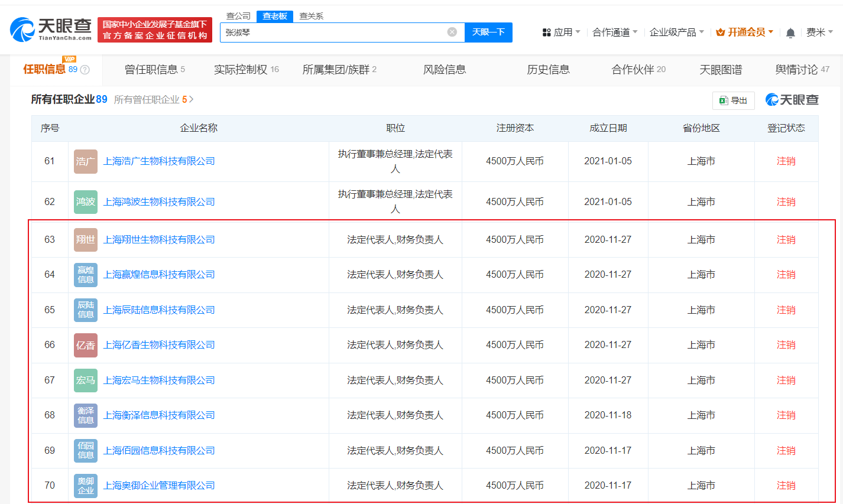This screenshot has height=504, width=843.
Task: Click the 宏马 company avatar icon
Action: (85, 380)
